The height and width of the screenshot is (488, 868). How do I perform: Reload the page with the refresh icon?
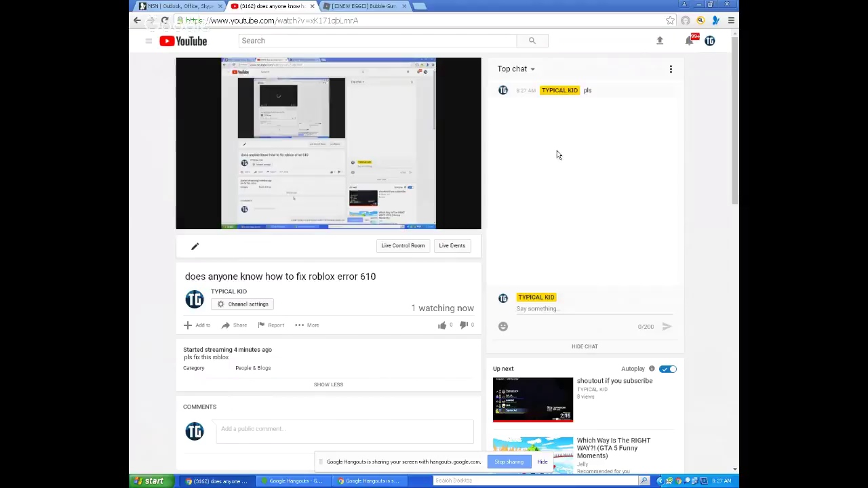pos(165,20)
